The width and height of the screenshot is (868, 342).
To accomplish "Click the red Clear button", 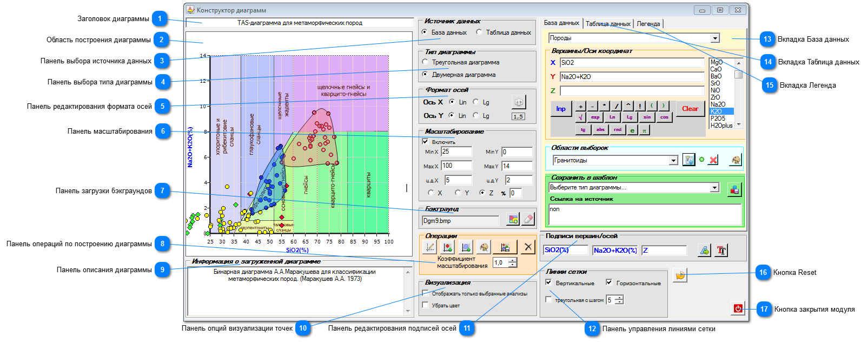I will point(690,109).
